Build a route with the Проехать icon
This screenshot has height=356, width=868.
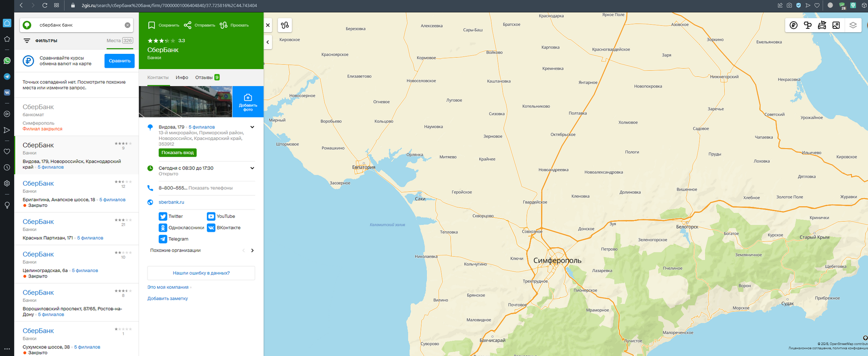[223, 25]
